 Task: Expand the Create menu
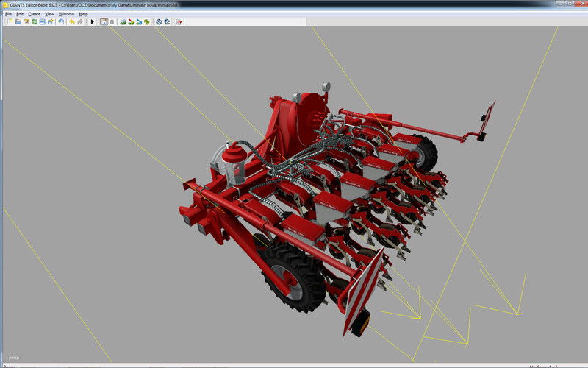coord(35,14)
